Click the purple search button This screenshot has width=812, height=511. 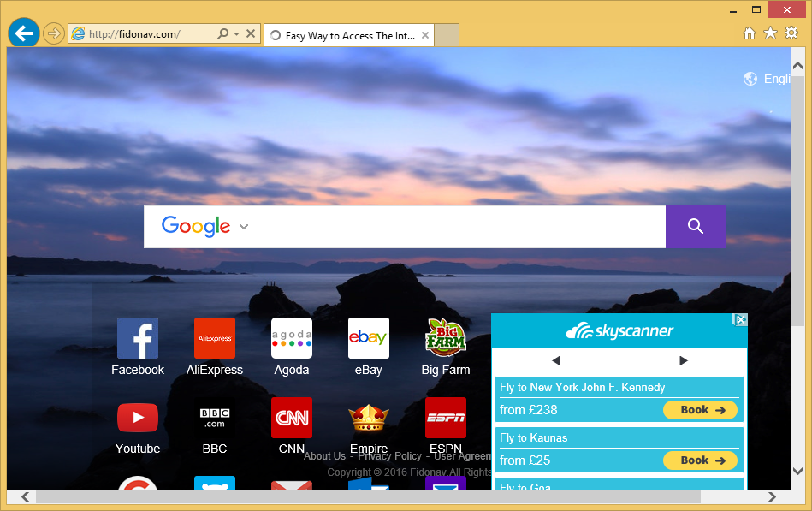(695, 227)
